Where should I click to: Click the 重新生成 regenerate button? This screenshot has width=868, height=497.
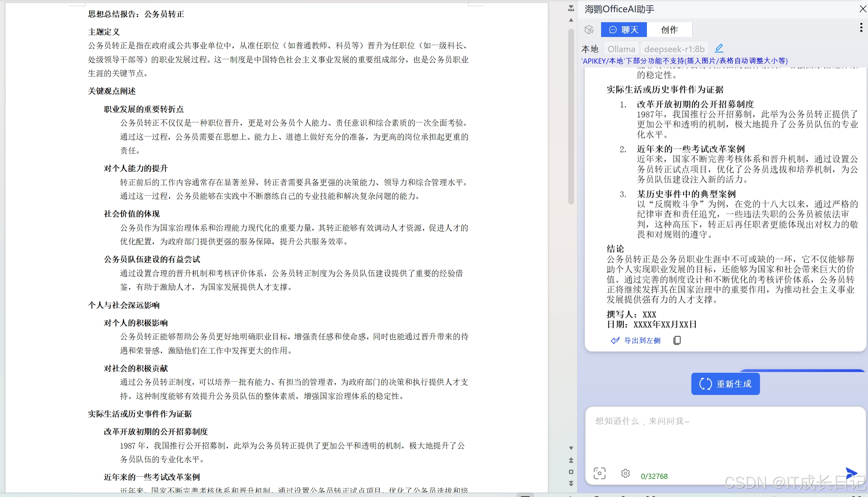tap(725, 384)
